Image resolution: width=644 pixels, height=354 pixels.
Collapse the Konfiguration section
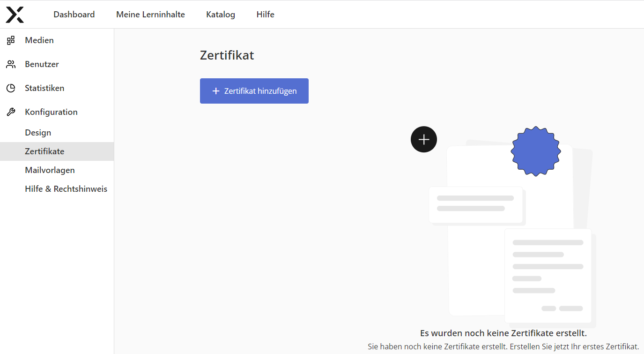tap(51, 112)
